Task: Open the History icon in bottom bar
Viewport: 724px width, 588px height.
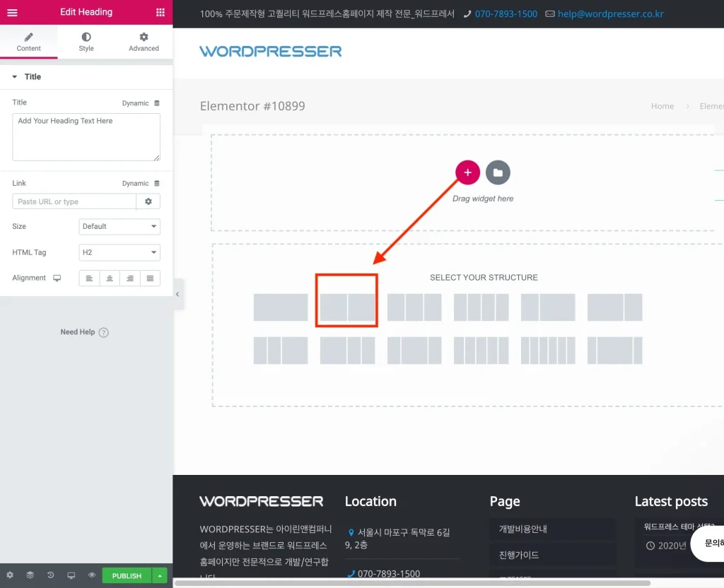Action: tap(51, 575)
